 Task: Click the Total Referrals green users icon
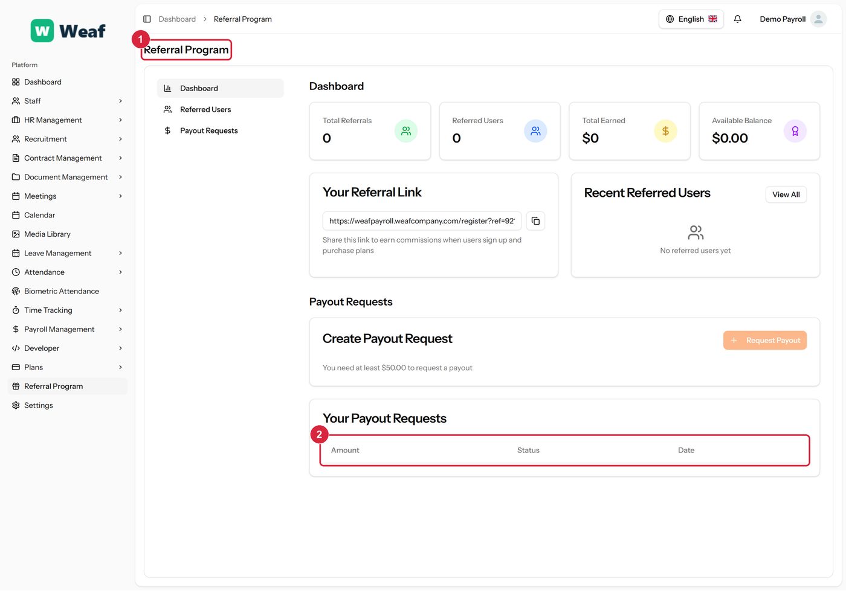[x=406, y=131]
